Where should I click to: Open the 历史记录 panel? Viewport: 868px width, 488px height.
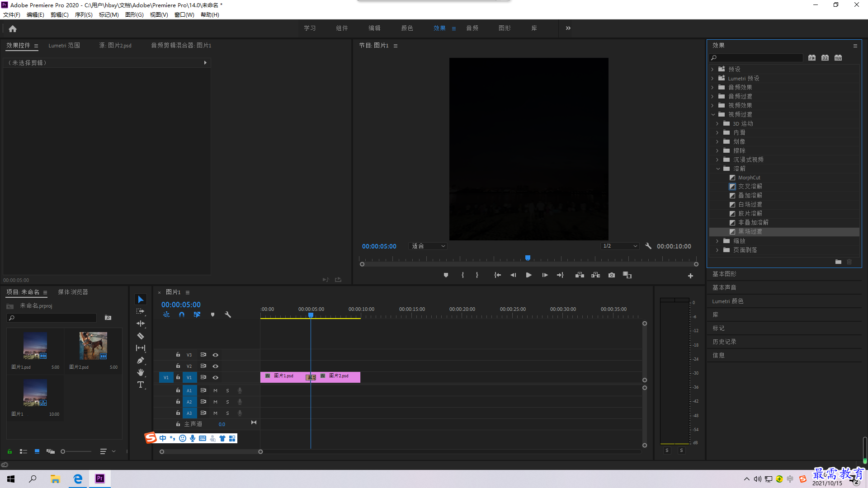[724, 342]
